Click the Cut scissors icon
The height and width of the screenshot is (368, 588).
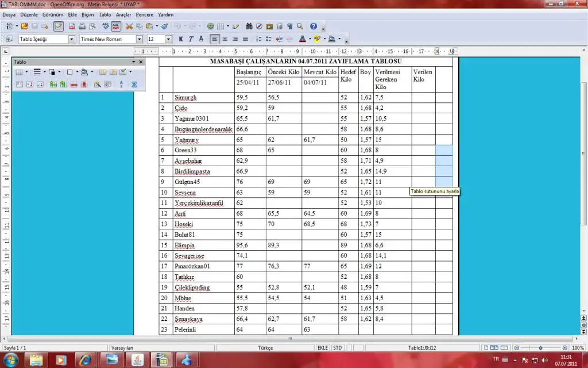[129, 26]
